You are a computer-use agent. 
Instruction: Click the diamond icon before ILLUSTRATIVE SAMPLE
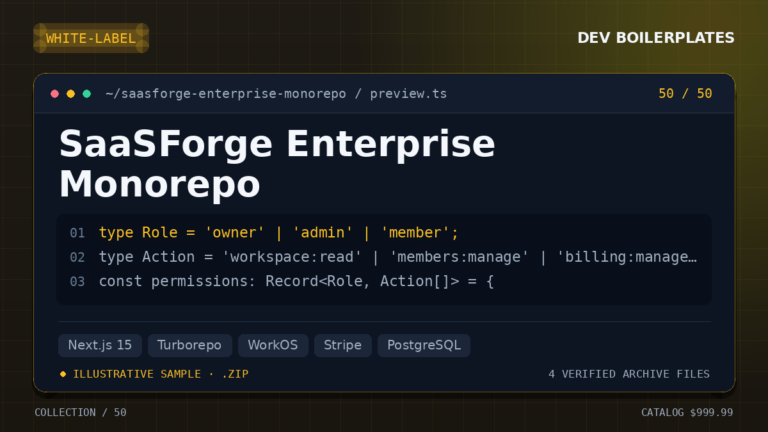click(x=63, y=374)
